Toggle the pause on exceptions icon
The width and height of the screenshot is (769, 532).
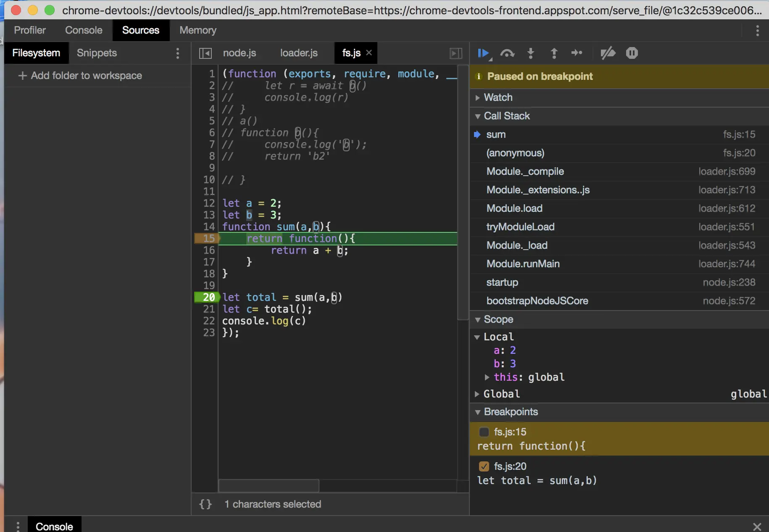click(632, 53)
